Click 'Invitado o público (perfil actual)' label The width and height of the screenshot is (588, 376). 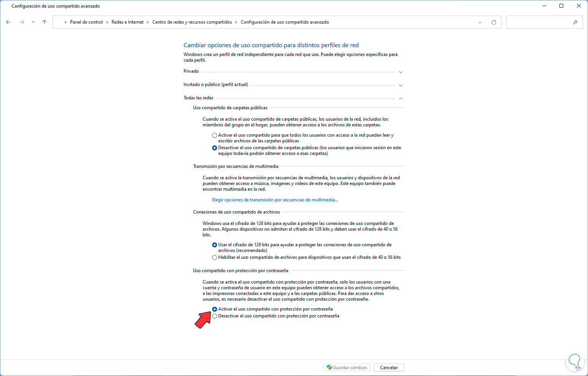[216, 84]
